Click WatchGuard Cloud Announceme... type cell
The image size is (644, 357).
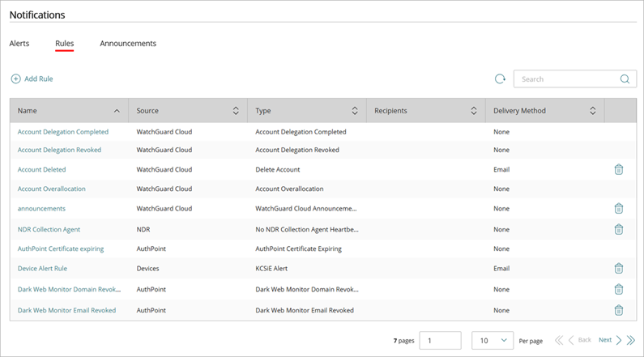[306, 209]
